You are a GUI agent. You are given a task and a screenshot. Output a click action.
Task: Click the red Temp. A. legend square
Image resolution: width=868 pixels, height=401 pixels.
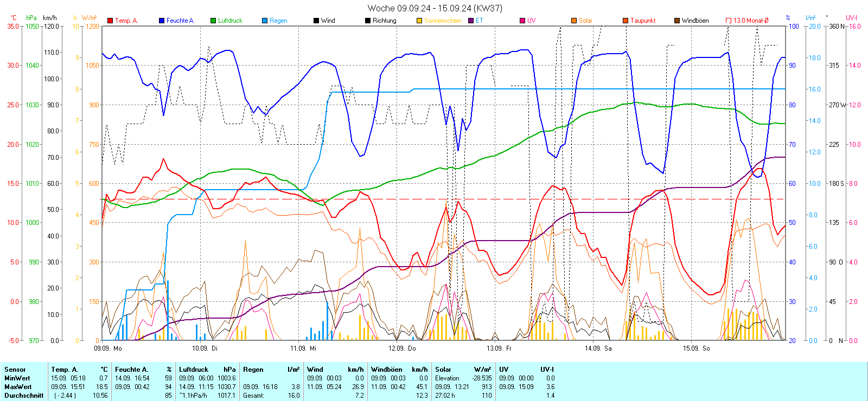coord(110,21)
